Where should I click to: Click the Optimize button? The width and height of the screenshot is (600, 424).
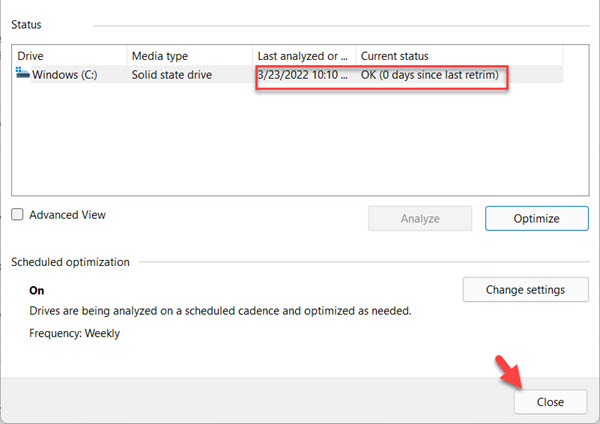(x=536, y=219)
